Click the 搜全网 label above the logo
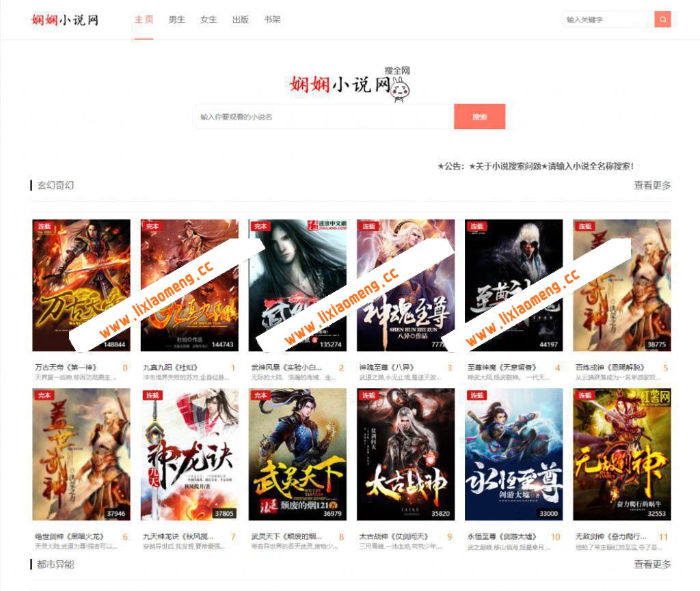Viewport: 700px width, 591px height. [397, 70]
